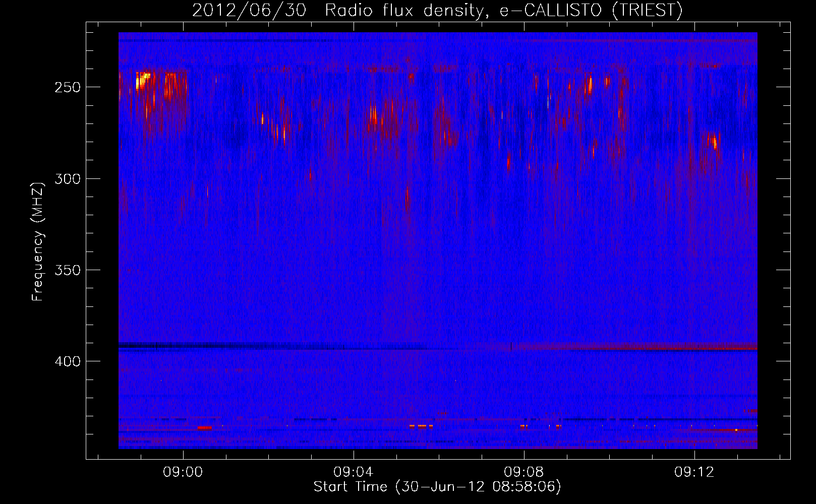This screenshot has width=816, height=504.
Task: Click the 350 frequency tick label
Action: [68, 270]
